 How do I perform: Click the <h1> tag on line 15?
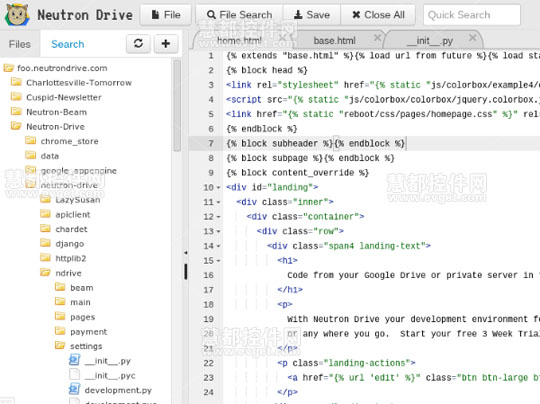287,260
